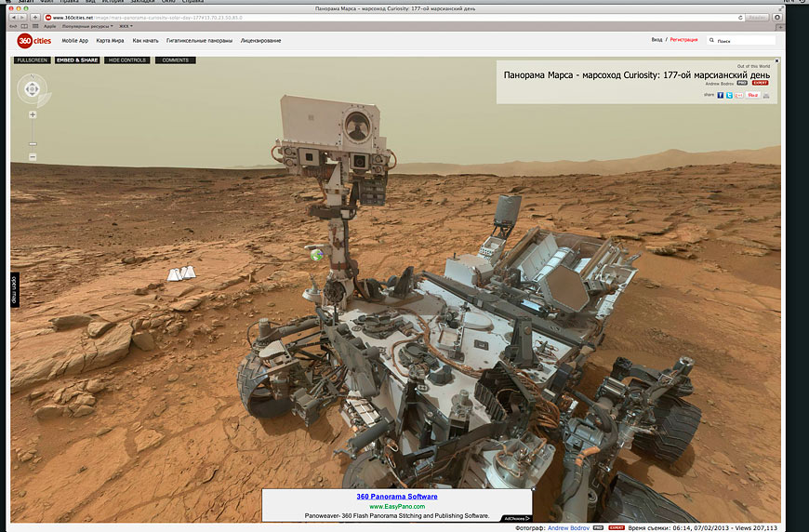Close the panorama title info box

click(776, 60)
